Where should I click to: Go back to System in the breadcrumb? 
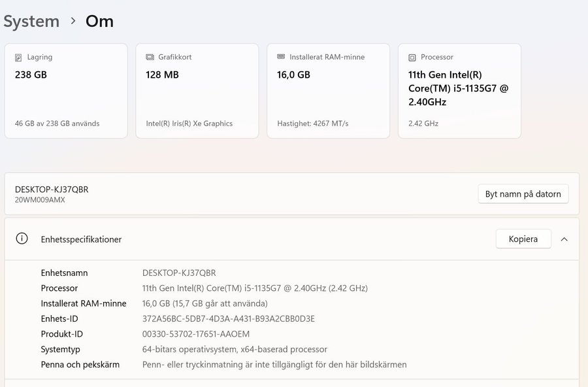tap(31, 21)
